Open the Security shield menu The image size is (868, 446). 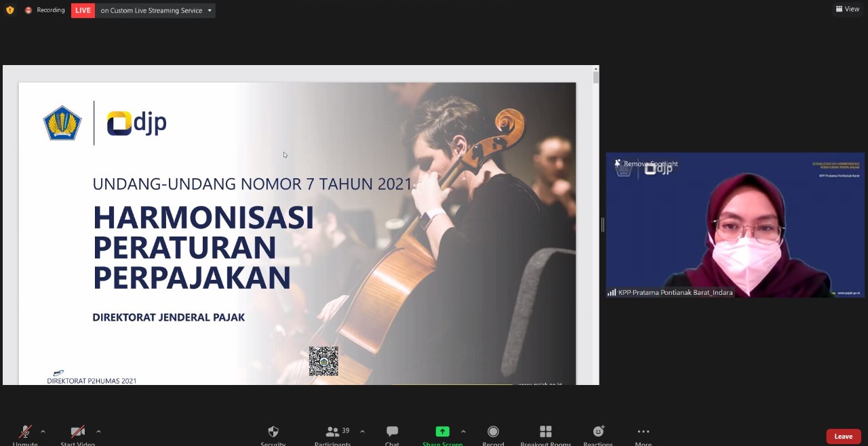[273, 434]
